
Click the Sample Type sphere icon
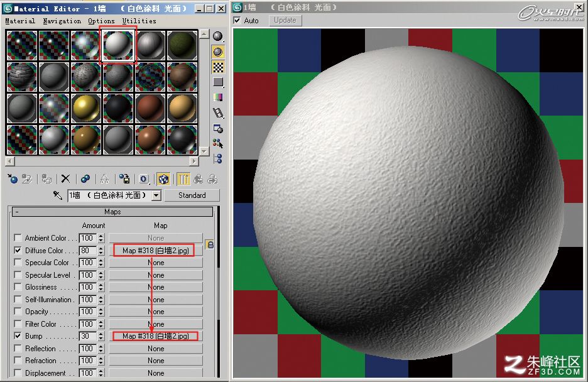pos(218,36)
